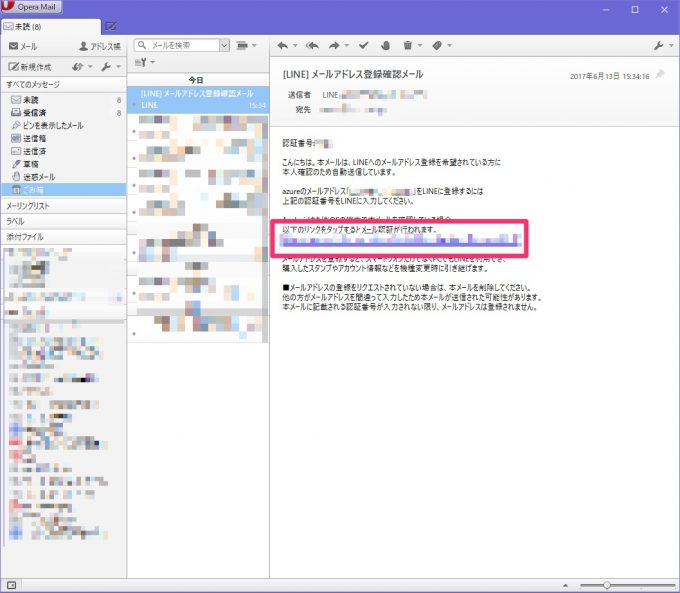
Task: Expand the 添付ファイル section
Action: pyautogui.click(x=64, y=237)
